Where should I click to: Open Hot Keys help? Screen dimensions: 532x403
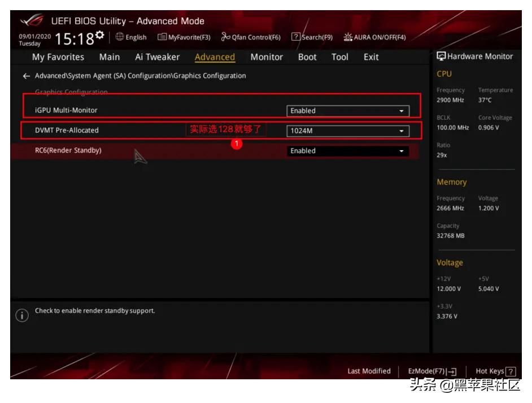(x=496, y=371)
